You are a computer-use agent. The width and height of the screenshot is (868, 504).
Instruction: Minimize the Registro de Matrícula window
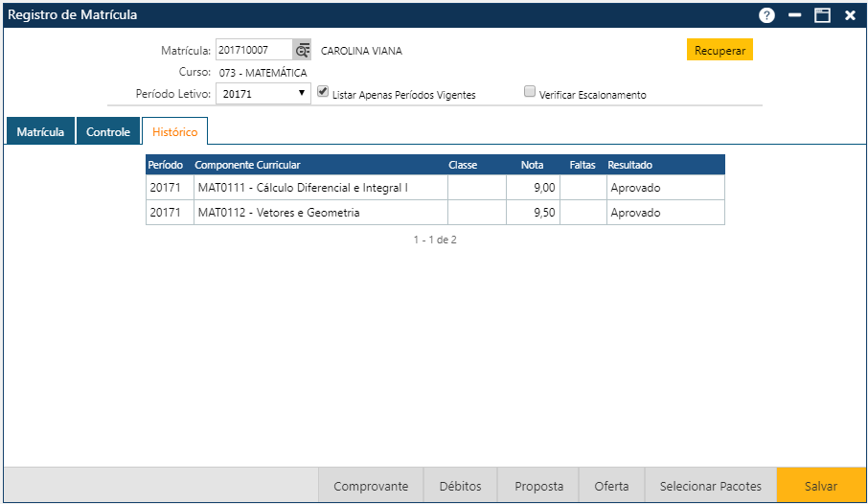[x=794, y=15]
